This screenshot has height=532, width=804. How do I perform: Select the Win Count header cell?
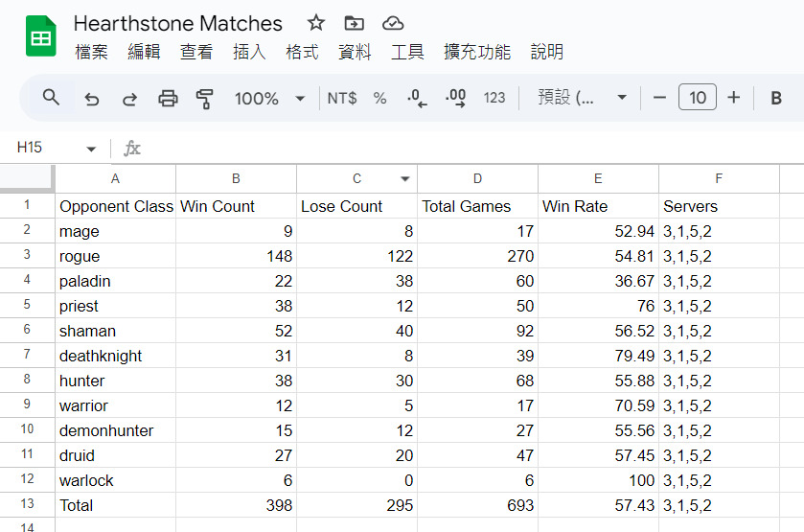pyautogui.click(x=236, y=206)
